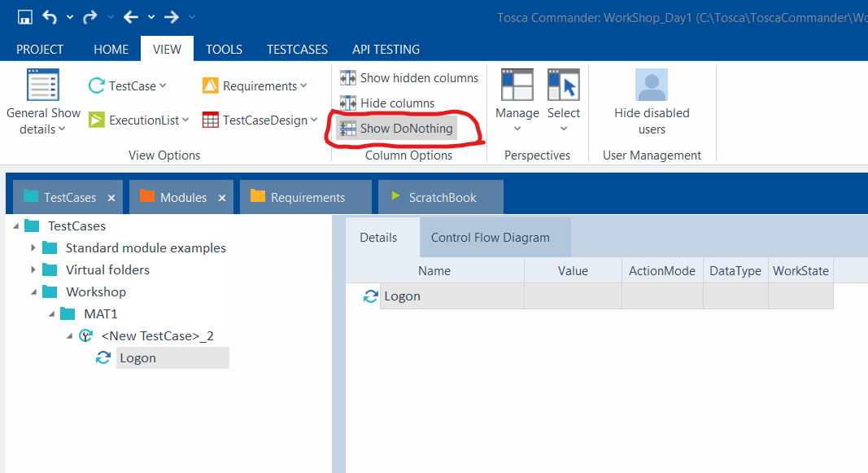868x473 pixels.
Task: Open the Undo history dropdown arrow
Action: coord(70,17)
